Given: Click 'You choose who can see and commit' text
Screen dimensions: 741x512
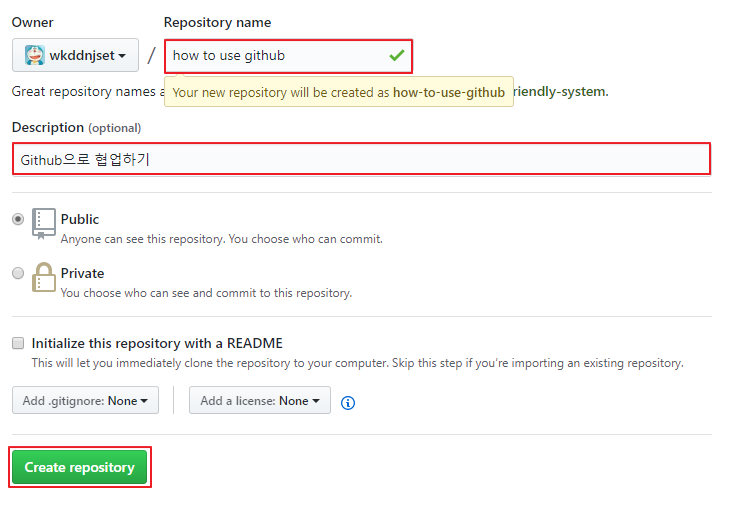Looking at the screenshot, I should tap(206, 293).
